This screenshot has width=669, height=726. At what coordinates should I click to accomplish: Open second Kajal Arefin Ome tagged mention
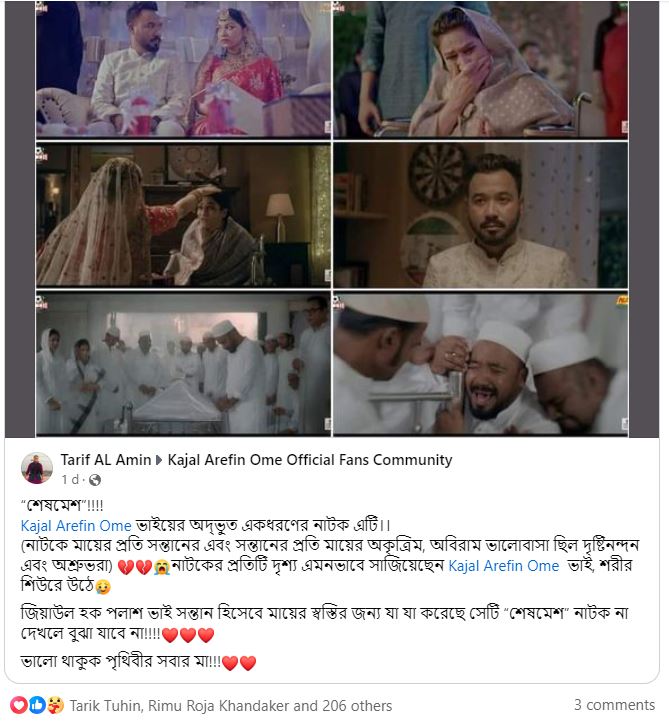pyautogui.click(x=504, y=566)
